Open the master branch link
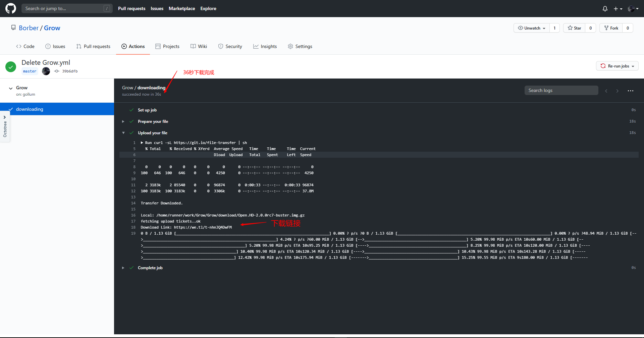This screenshot has width=644, height=338. [30, 71]
